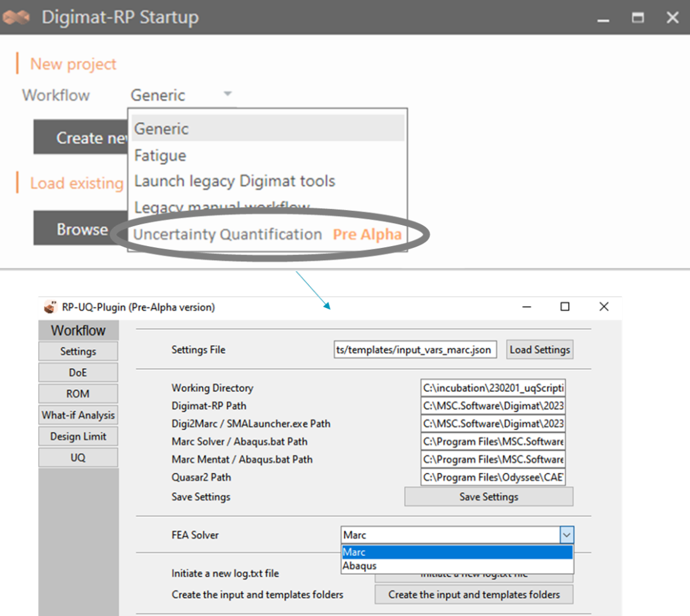This screenshot has width=690, height=616.
Task: Click the Save Settings button
Action: tap(489, 497)
